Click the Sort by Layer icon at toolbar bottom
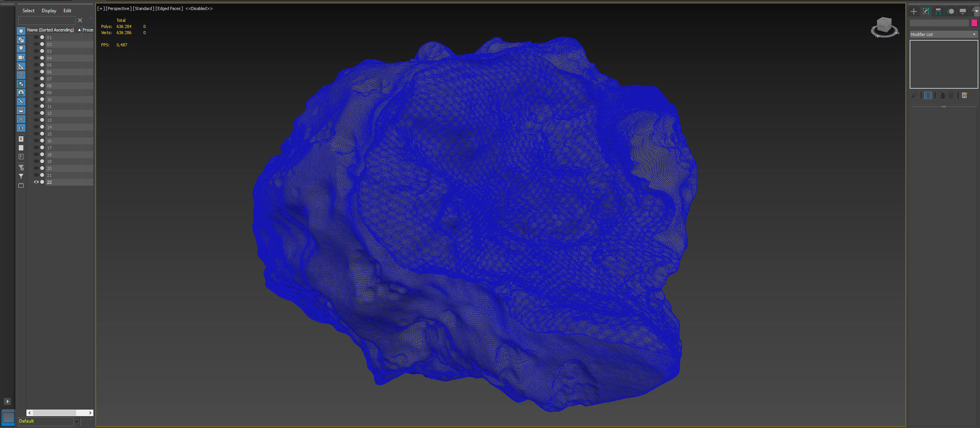980x428 pixels. [x=21, y=185]
